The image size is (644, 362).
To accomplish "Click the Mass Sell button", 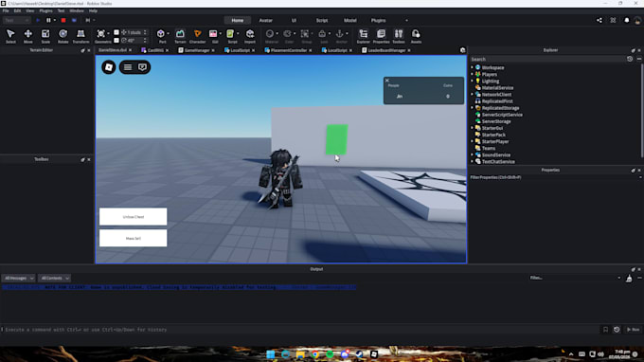I will (x=134, y=238).
